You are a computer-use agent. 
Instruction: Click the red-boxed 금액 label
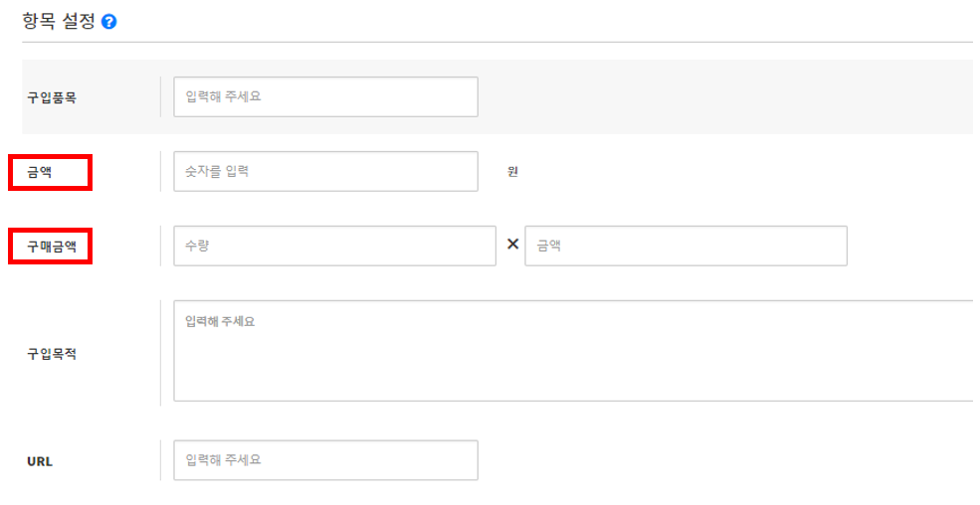pyautogui.click(x=40, y=172)
